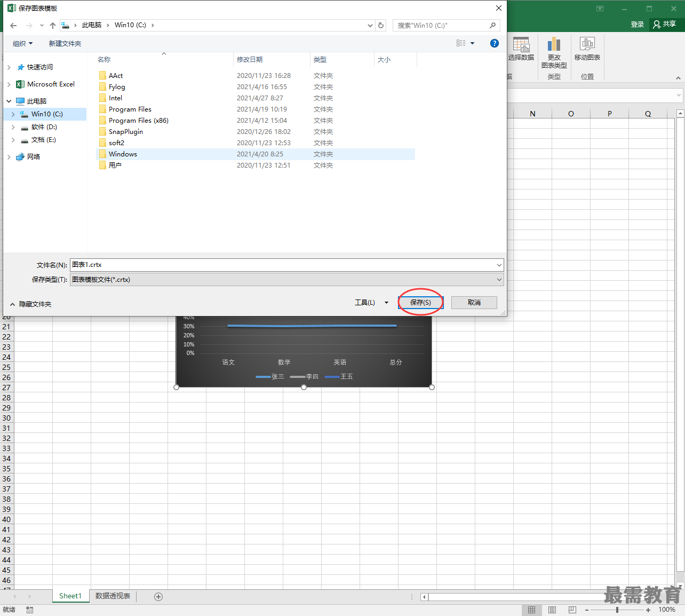The width and height of the screenshot is (685, 616).
Task: Open the AAct folder
Action: pyautogui.click(x=116, y=76)
